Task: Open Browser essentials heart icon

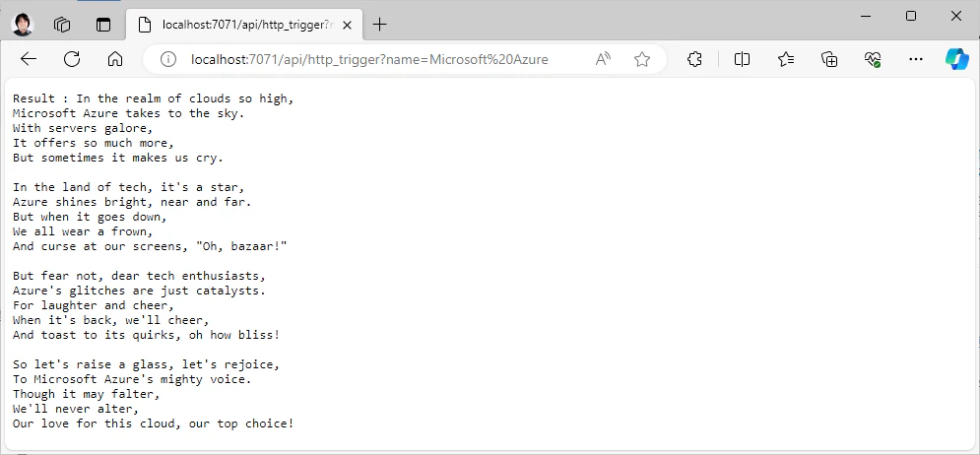Action: coord(873,59)
